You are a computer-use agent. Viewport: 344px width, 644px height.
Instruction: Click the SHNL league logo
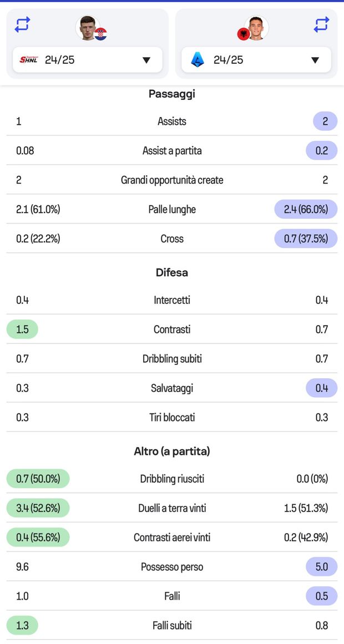tap(28, 60)
